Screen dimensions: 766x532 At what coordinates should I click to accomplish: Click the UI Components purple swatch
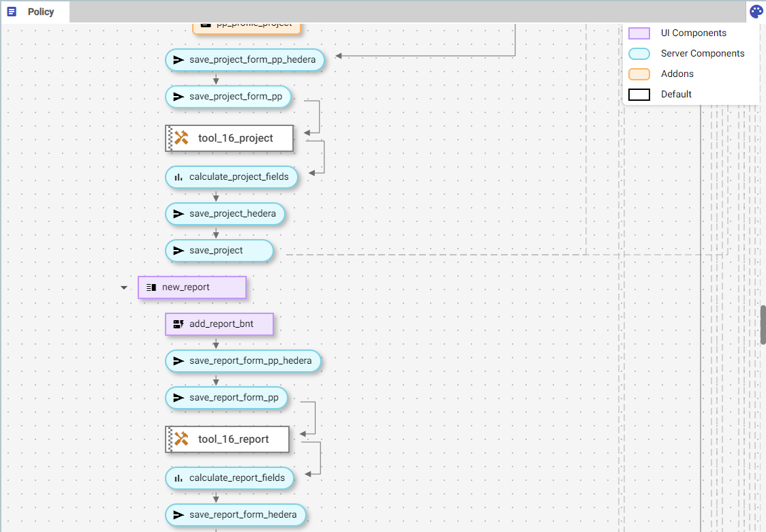point(639,33)
